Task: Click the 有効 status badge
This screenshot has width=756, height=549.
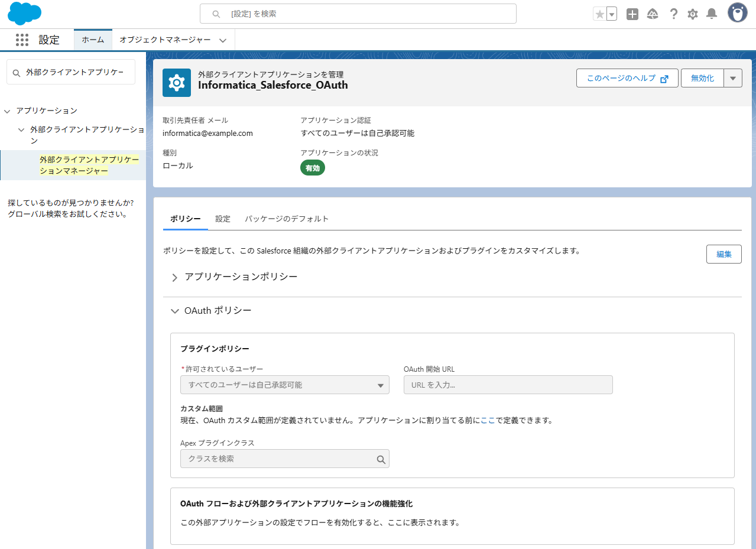Action: 313,168
